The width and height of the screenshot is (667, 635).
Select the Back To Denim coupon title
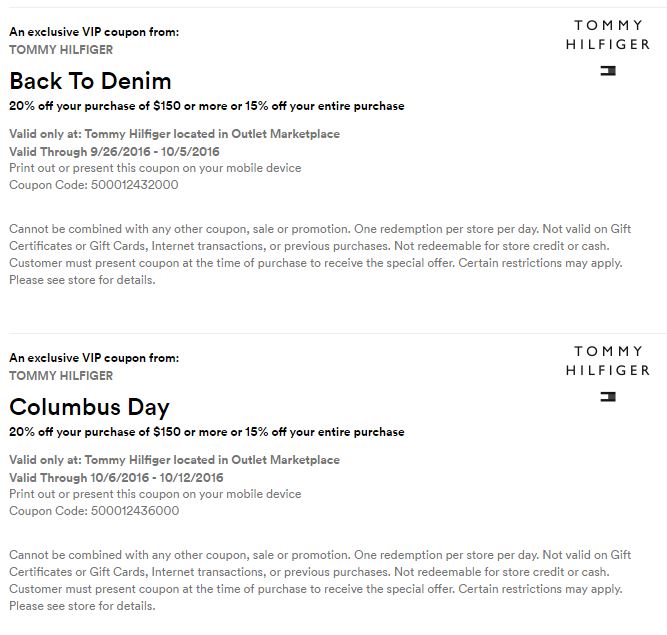(90, 81)
